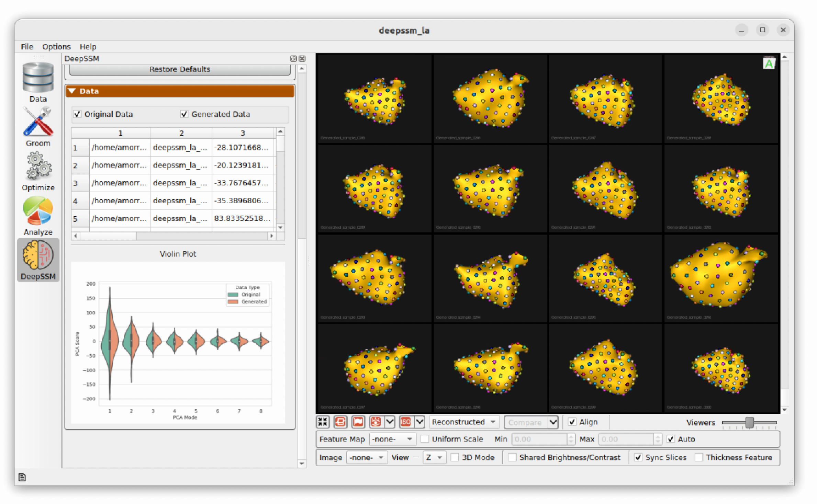
Task: Enable the Uniform Scale checkbox
Action: (x=425, y=439)
